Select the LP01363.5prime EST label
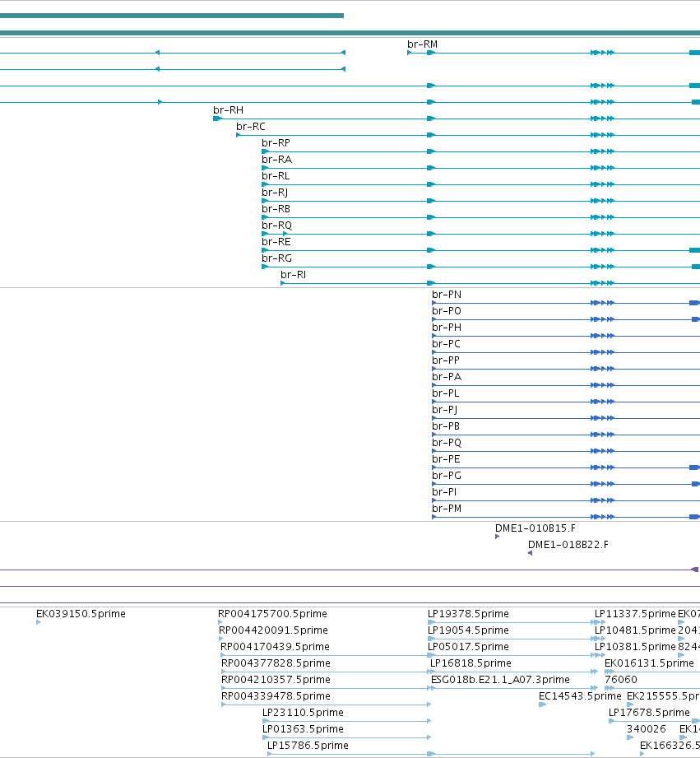Viewport: 700px width, 758px height. [x=303, y=728]
